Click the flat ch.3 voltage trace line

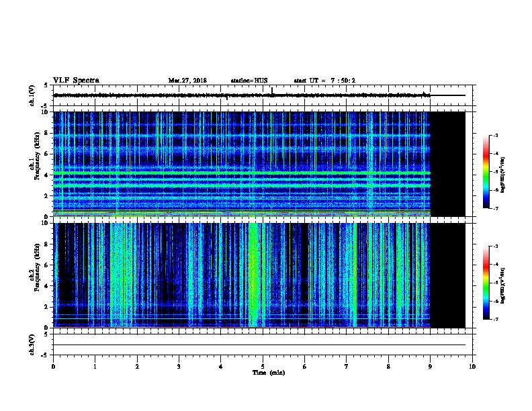pos(259,345)
